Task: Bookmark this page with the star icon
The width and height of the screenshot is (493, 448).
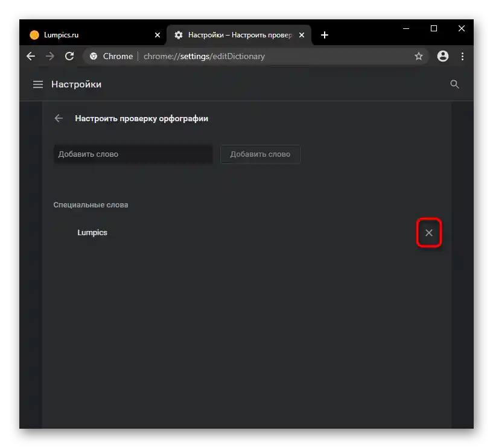Action: 419,56
